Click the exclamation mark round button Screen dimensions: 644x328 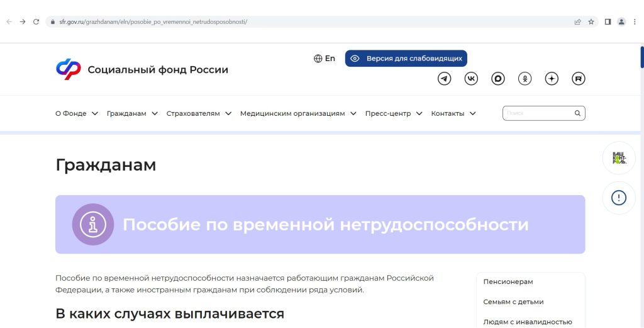point(619,198)
